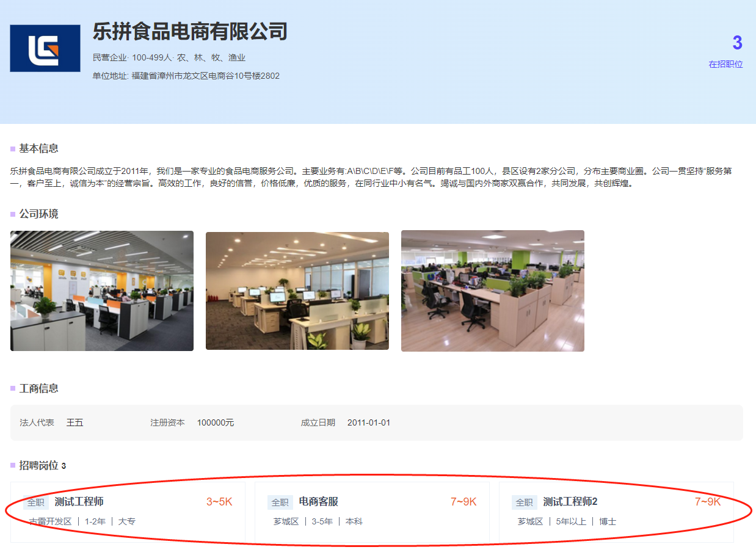756x558 pixels.
Task: Click the 民营企业 100-499人 info line
Action: click(x=169, y=57)
